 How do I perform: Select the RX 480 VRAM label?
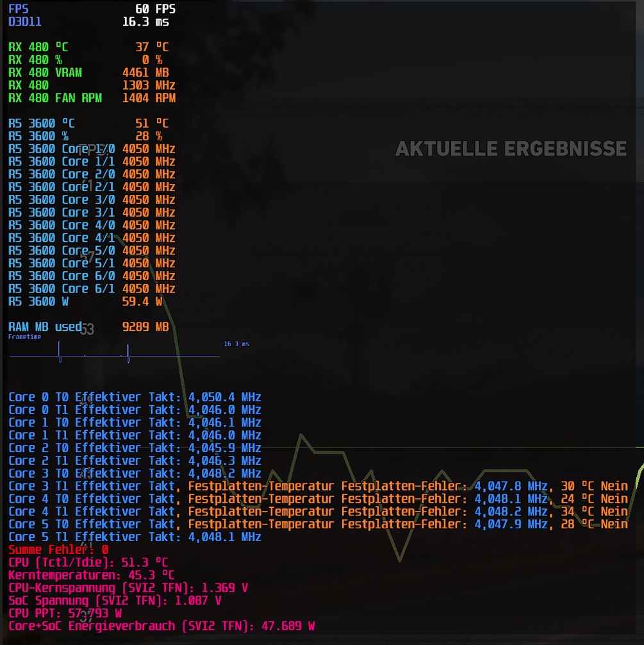45,73
